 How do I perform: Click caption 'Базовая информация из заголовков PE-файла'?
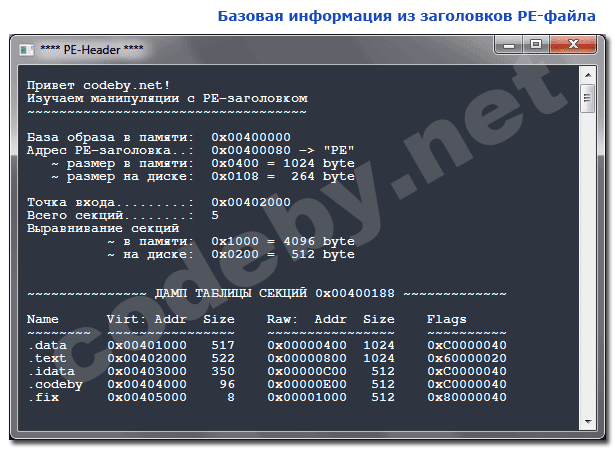[x=406, y=16]
